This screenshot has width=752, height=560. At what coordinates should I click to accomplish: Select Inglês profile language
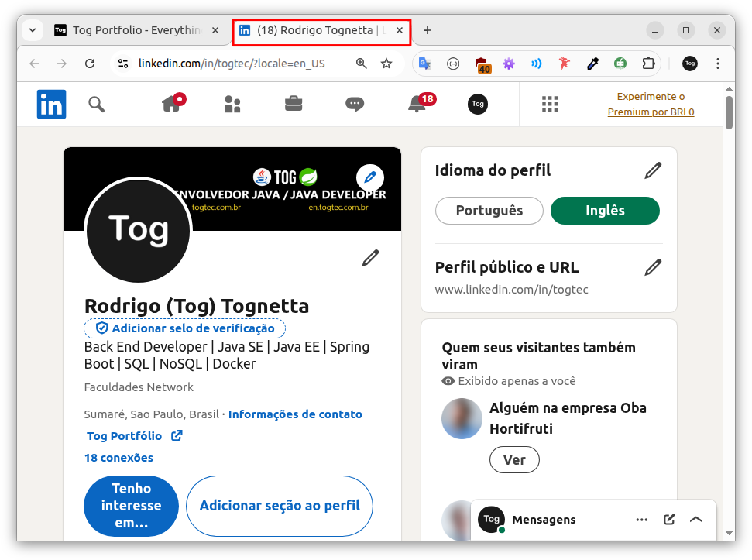[x=605, y=211]
